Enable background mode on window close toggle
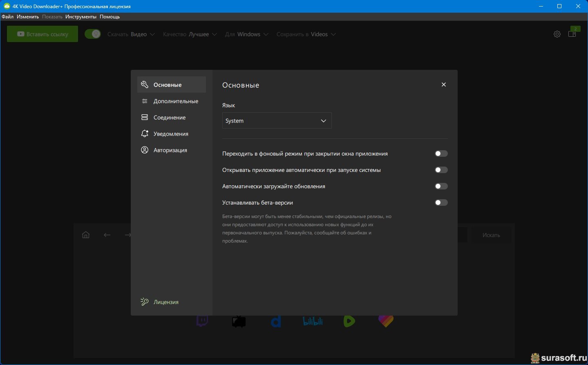 coord(441,154)
